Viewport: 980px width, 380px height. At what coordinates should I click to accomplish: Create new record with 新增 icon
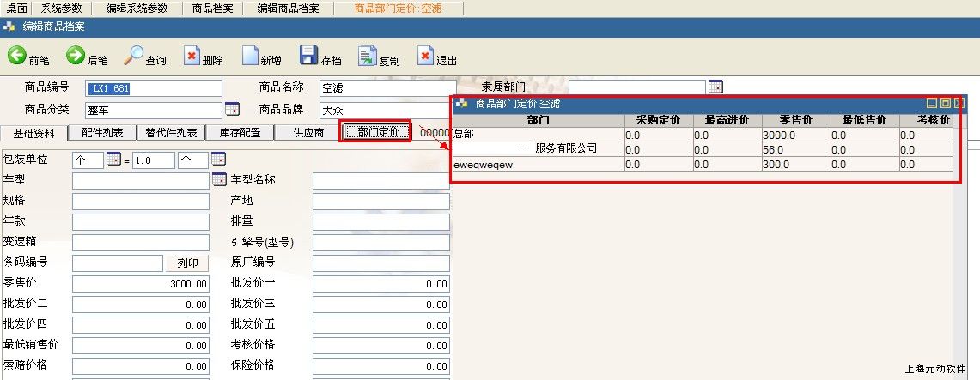pos(250,57)
